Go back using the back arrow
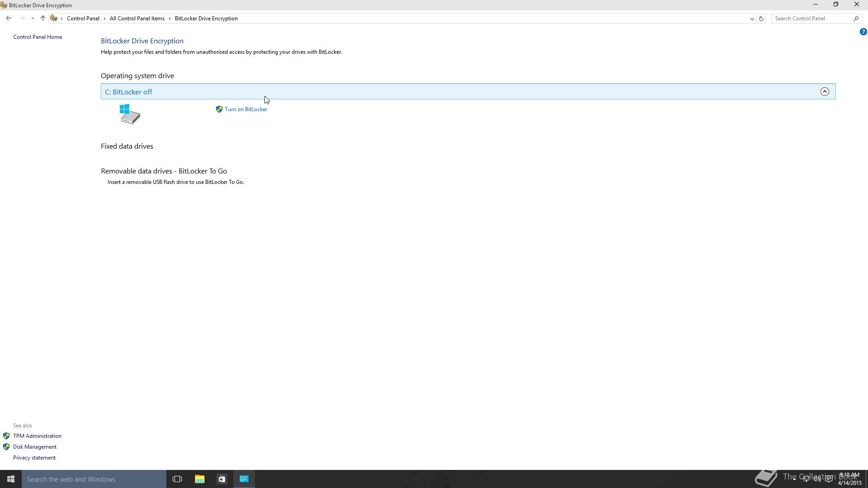 click(9, 19)
